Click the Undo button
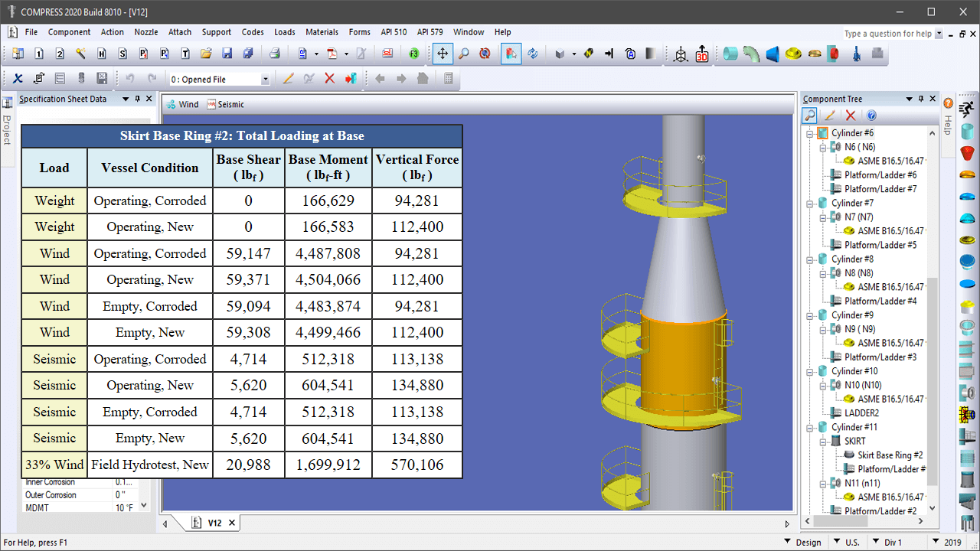980x551 pixels. click(x=132, y=78)
